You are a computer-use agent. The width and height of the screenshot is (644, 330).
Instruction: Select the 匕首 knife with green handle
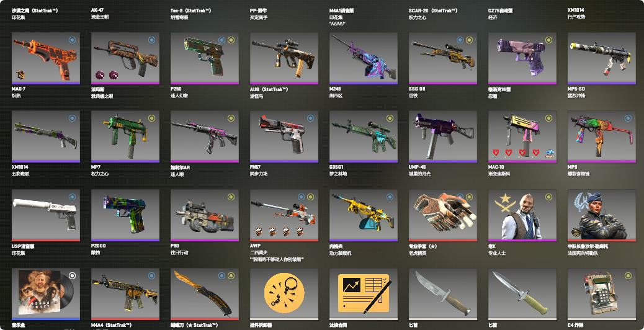tap(522, 293)
